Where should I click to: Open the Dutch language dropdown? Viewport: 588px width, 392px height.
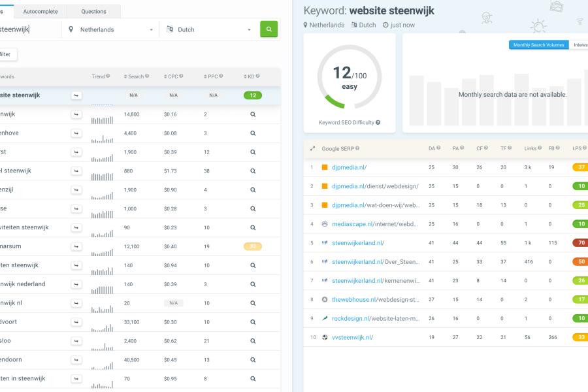(x=208, y=29)
